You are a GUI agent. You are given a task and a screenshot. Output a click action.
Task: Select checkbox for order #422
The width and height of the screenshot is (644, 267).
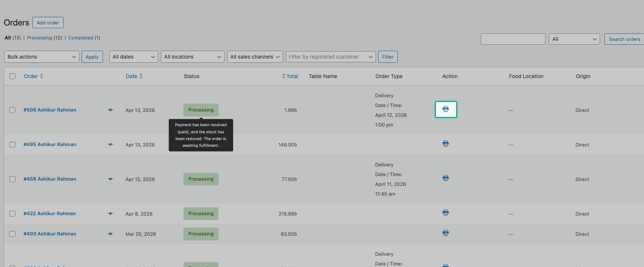pyautogui.click(x=12, y=214)
